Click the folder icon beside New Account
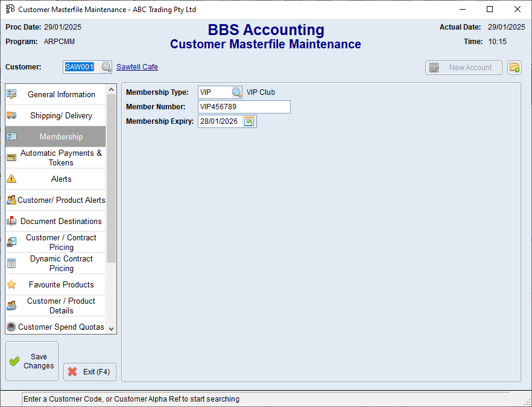Screen dimensions: 532x407 [x=514, y=68]
